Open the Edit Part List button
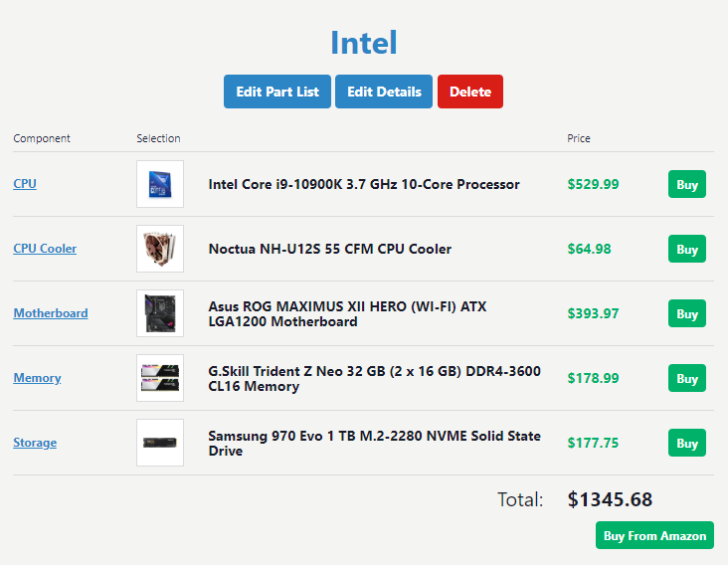The image size is (728, 565). click(x=277, y=92)
